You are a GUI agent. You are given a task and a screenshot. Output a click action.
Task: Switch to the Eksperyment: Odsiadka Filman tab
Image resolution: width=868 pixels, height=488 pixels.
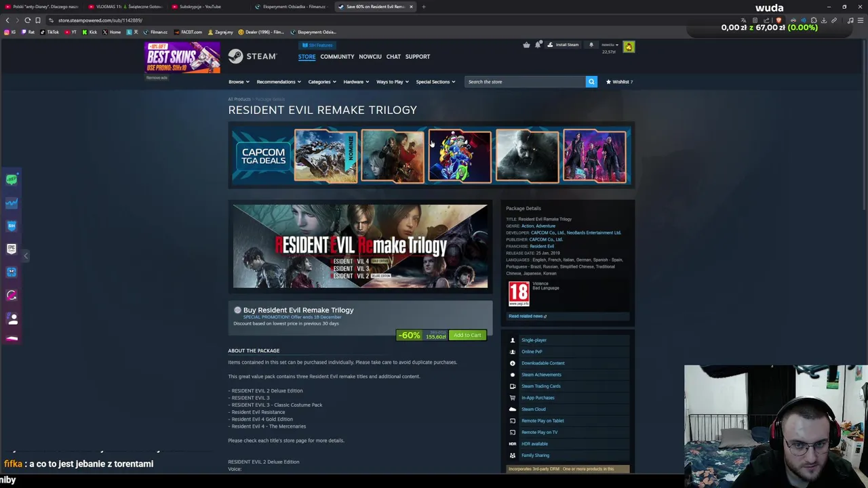[293, 7]
